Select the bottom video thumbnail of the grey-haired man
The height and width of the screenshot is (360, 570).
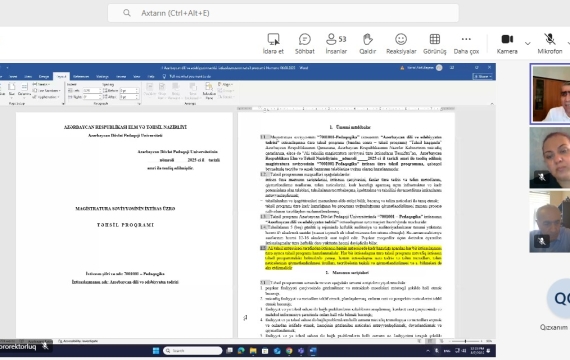(x=550, y=221)
